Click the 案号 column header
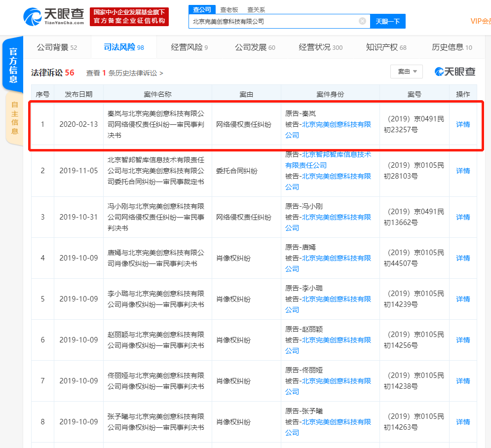 click(x=415, y=94)
